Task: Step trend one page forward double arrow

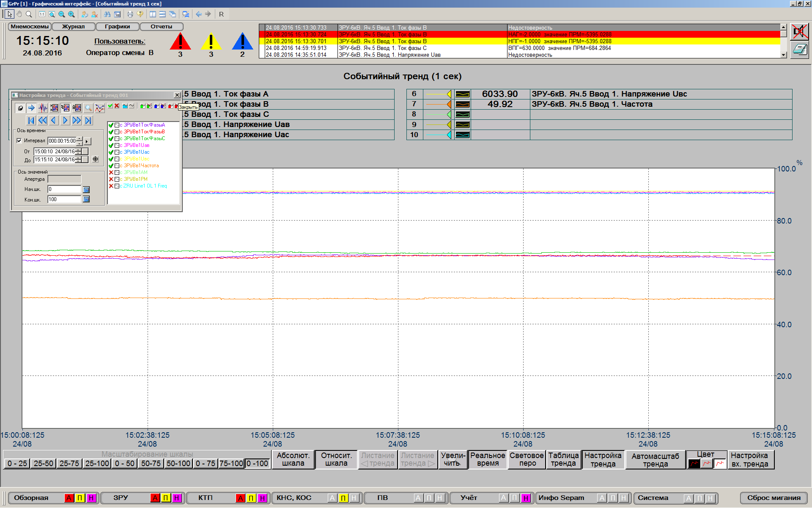Action: pos(77,120)
